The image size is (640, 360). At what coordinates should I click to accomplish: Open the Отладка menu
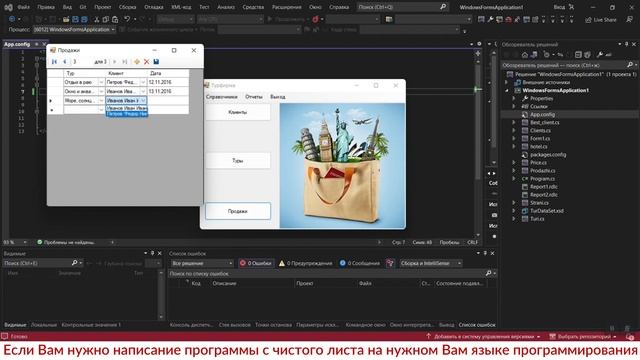[154, 7]
